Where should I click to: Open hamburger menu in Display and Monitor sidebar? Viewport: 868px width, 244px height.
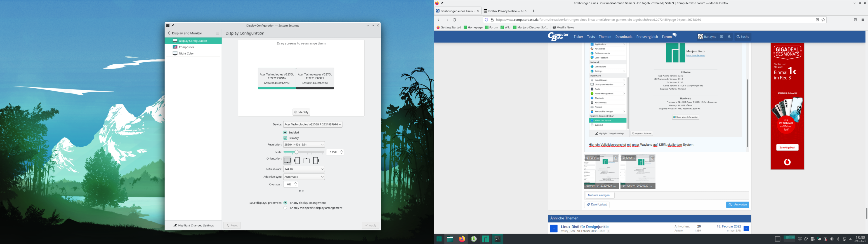(217, 33)
